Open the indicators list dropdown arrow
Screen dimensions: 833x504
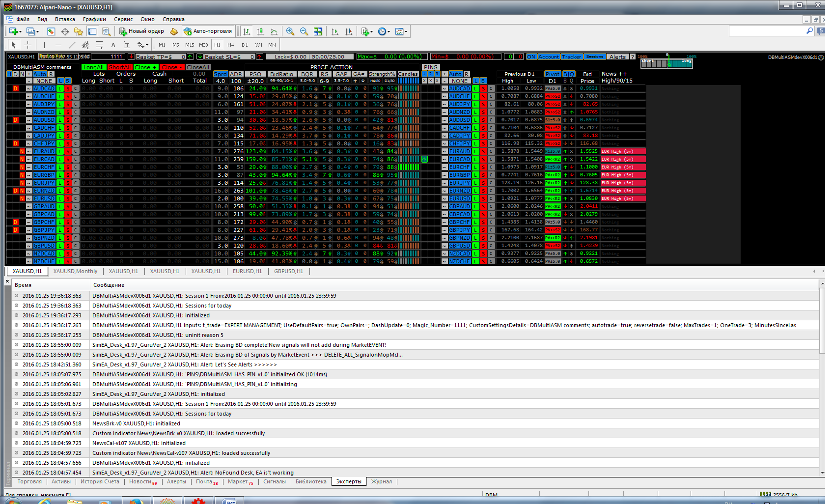372,31
